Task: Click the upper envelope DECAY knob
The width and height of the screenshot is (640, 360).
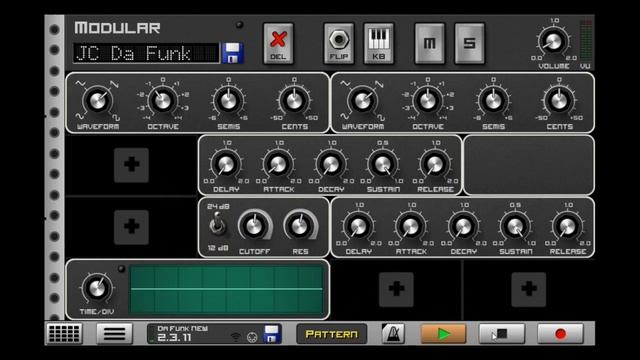Action: pyautogui.click(x=331, y=164)
